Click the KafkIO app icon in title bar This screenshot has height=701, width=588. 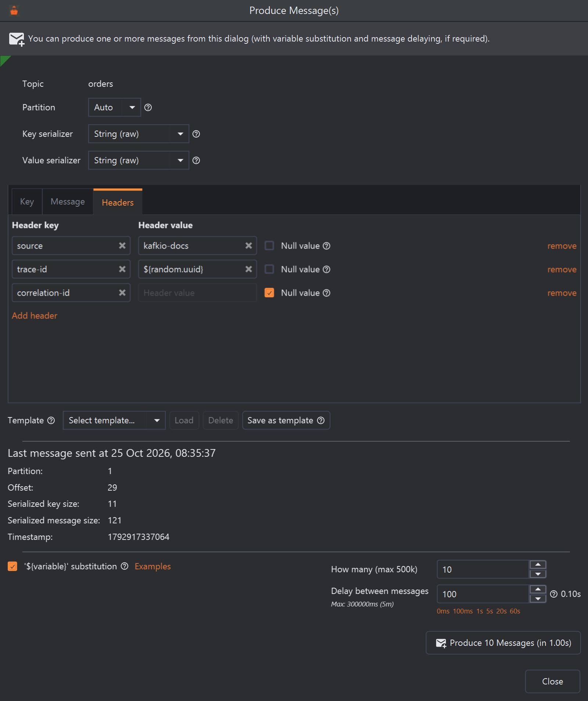coord(14,11)
